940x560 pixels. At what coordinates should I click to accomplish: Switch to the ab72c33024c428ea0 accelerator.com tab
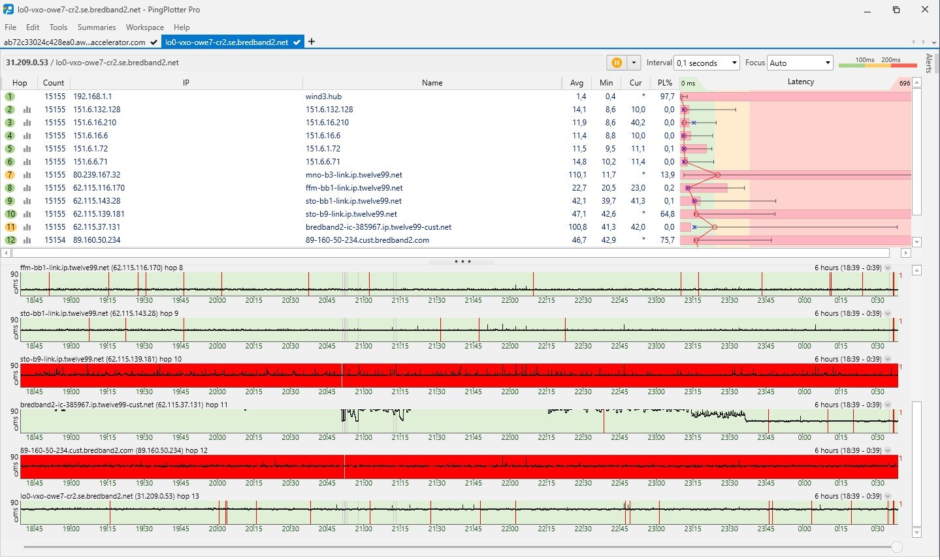pos(74,42)
